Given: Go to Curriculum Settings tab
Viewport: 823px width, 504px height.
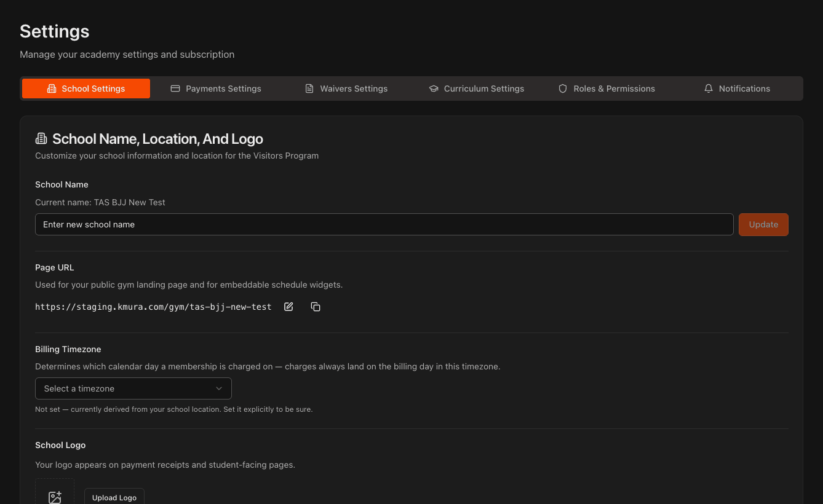Looking at the screenshot, I should [x=477, y=89].
